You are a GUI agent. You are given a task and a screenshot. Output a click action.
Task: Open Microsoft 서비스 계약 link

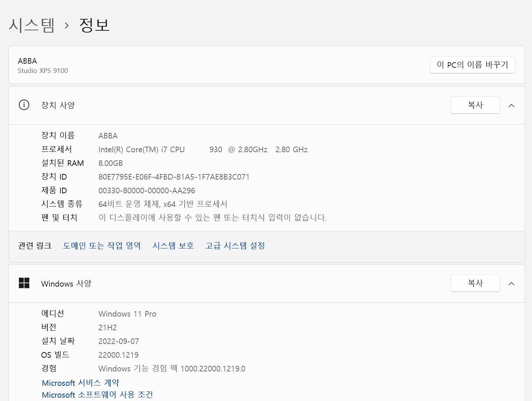click(81, 383)
